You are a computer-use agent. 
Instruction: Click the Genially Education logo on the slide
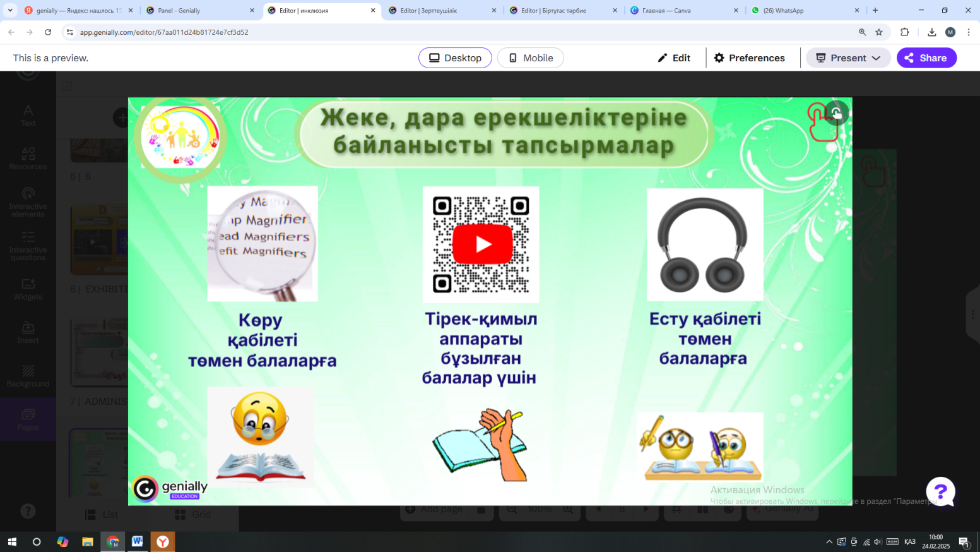(170, 488)
